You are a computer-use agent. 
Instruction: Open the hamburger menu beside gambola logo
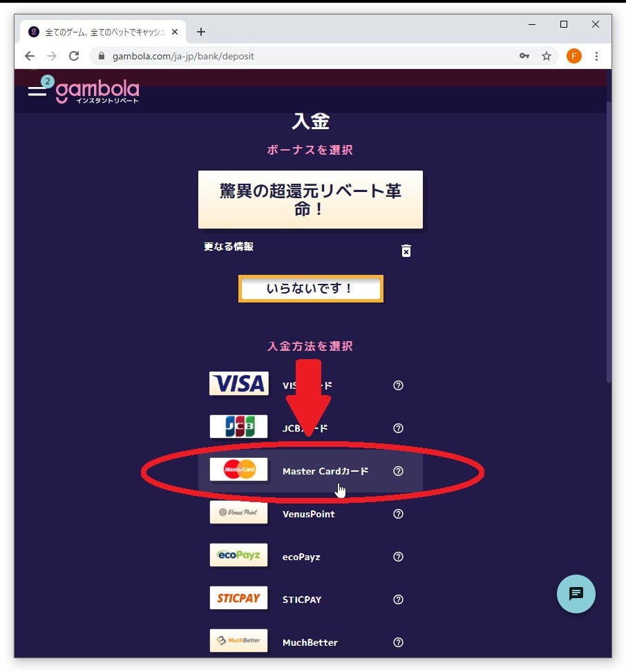37,90
